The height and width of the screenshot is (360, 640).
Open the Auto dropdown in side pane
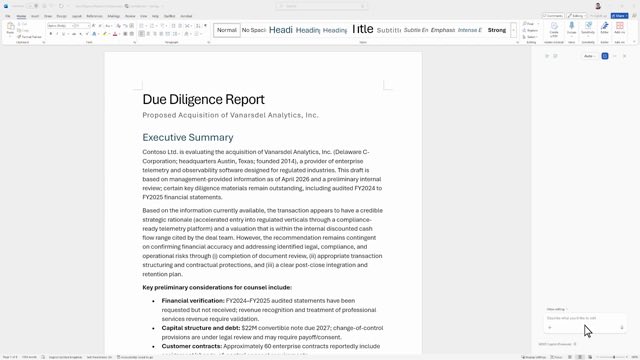[x=590, y=56]
